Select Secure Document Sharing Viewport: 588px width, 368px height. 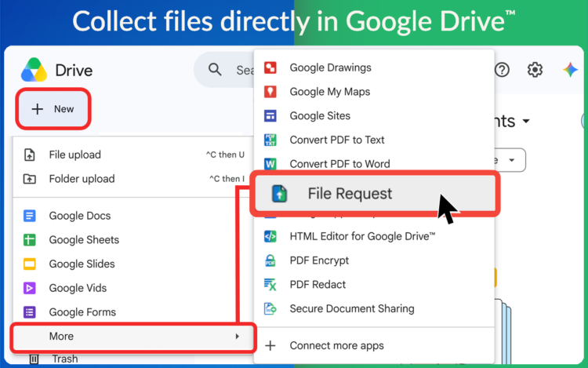click(x=374, y=308)
